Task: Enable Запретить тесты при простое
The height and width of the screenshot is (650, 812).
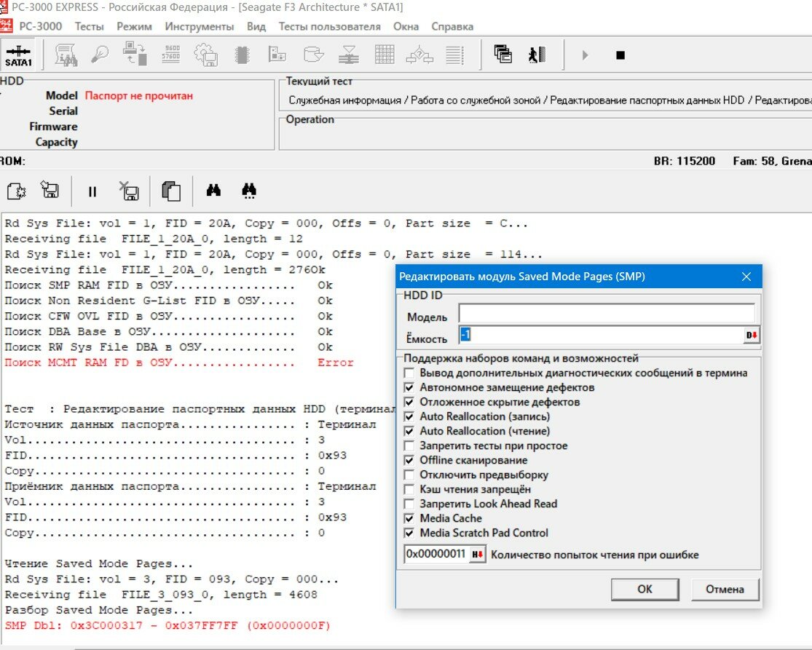Action: pos(409,445)
